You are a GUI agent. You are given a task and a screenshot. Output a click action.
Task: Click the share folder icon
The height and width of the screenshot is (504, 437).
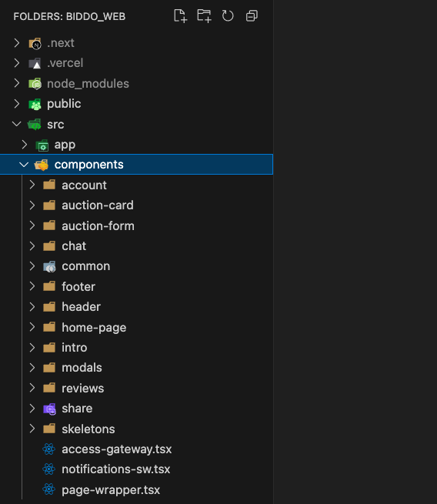click(x=49, y=409)
